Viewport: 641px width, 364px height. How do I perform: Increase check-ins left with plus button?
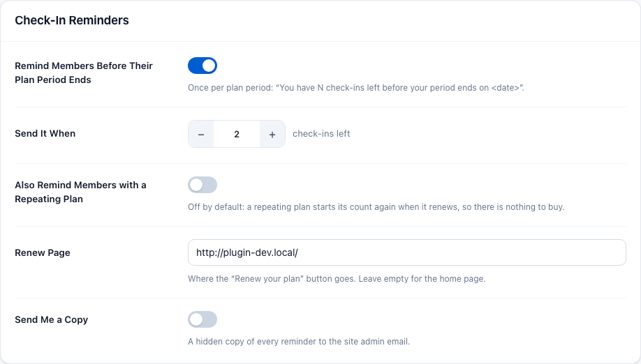click(272, 135)
